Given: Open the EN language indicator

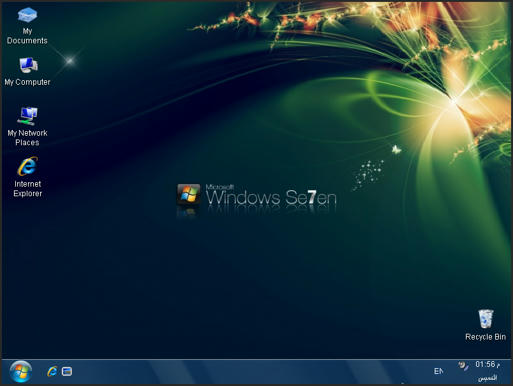Looking at the screenshot, I should 439,371.
